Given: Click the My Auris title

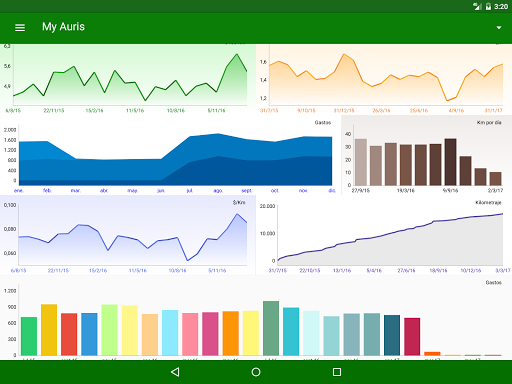Looking at the screenshot, I should point(63,27).
